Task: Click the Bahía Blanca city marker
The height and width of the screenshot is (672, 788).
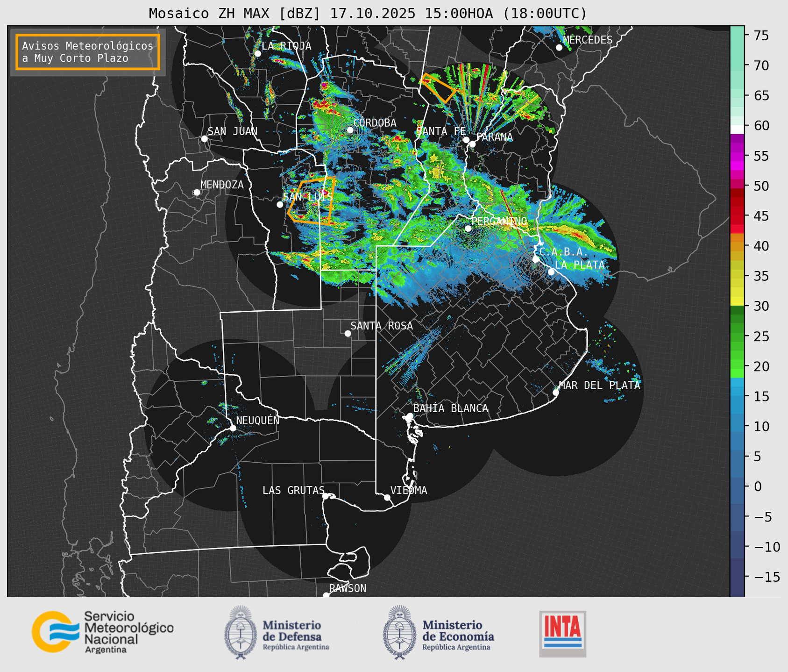Action: [410, 416]
